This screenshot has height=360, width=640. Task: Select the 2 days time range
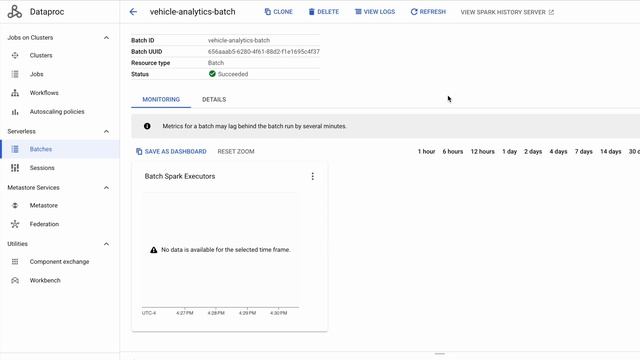533,151
